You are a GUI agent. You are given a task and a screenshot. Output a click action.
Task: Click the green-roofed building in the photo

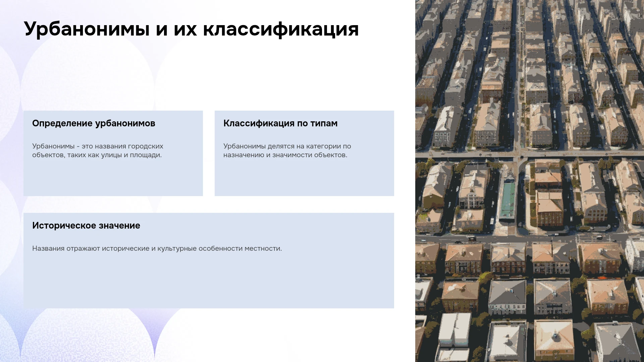(507, 200)
